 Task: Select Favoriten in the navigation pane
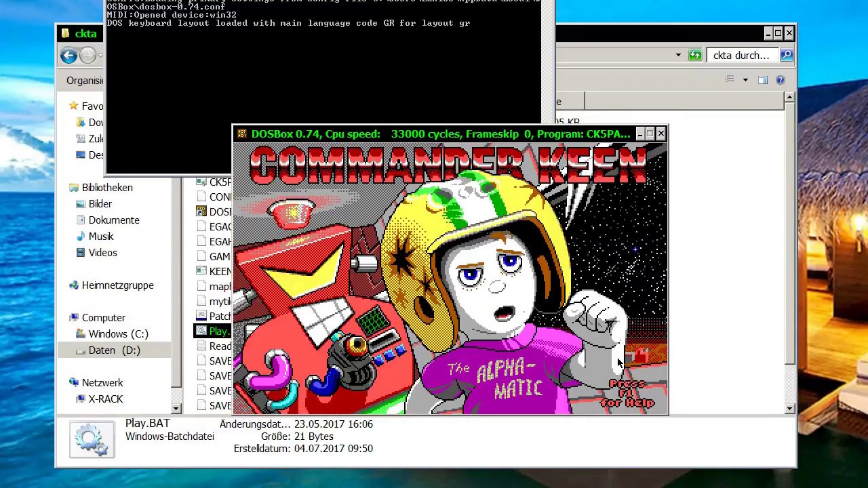click(x=92, y=106)
